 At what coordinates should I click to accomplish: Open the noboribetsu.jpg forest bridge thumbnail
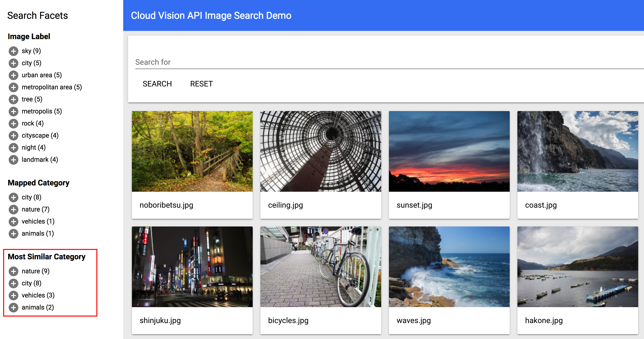192,151
